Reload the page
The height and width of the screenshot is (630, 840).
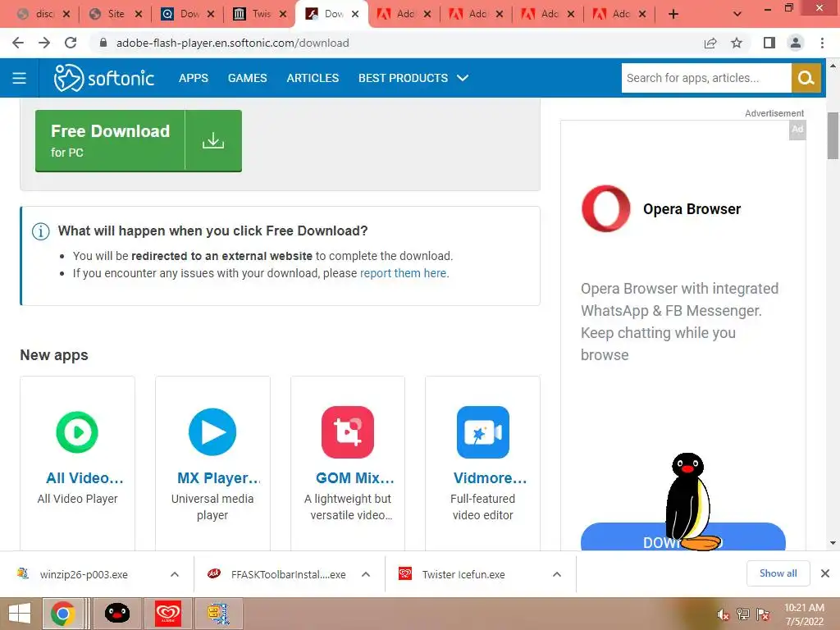[71, 43]
